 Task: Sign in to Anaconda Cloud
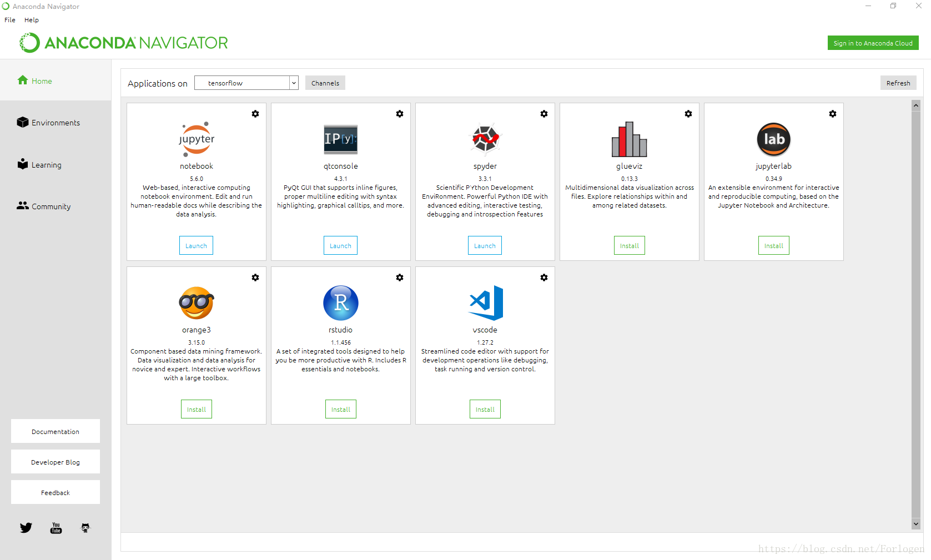[x=873, y=43]
